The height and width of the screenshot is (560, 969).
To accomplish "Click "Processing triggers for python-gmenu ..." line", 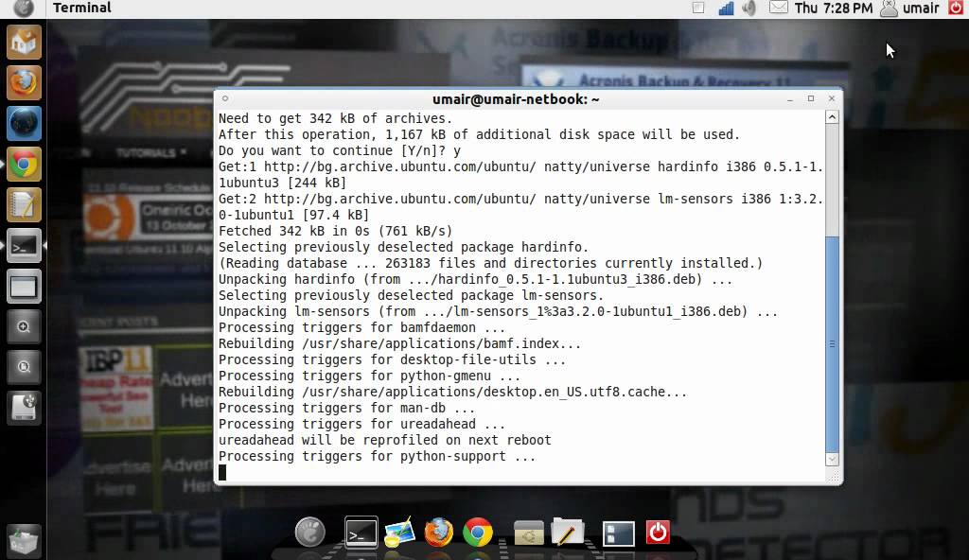I will 369,376.
